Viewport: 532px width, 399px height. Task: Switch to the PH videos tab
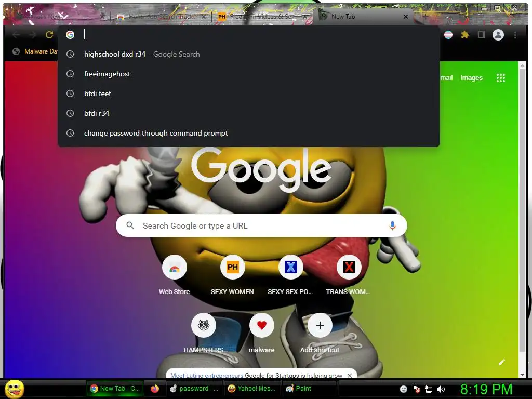coord(259,17)
